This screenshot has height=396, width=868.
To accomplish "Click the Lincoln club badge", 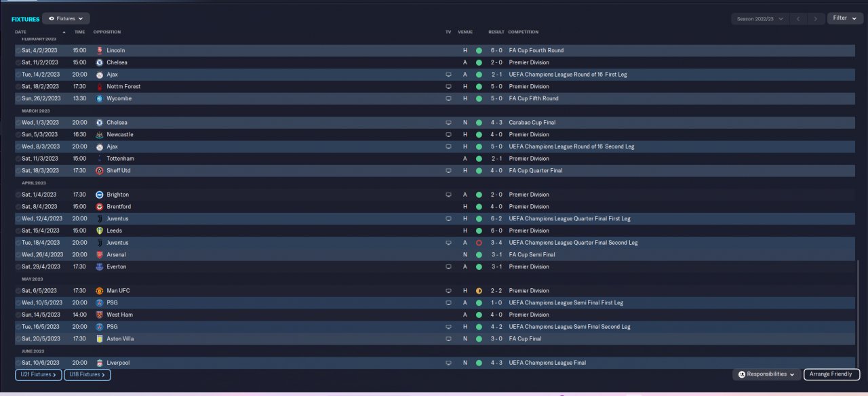I will click(x=99, y=50).
